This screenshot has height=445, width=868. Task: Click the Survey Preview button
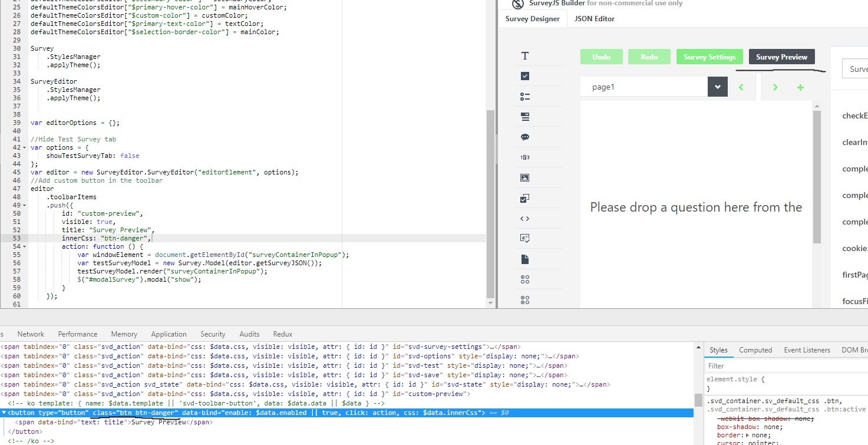click(x=781, y=57)
